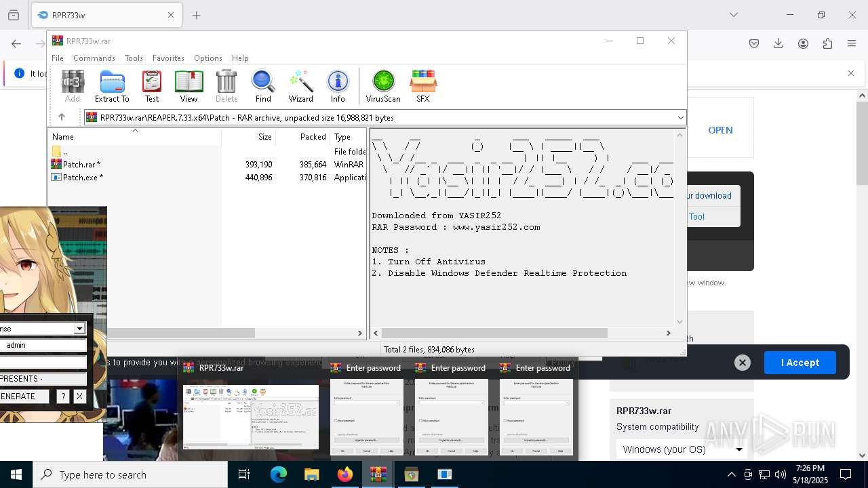Click the OPEN button on webpage
Image resolution: width=868 pixels, height=488 pixels.
720,130
